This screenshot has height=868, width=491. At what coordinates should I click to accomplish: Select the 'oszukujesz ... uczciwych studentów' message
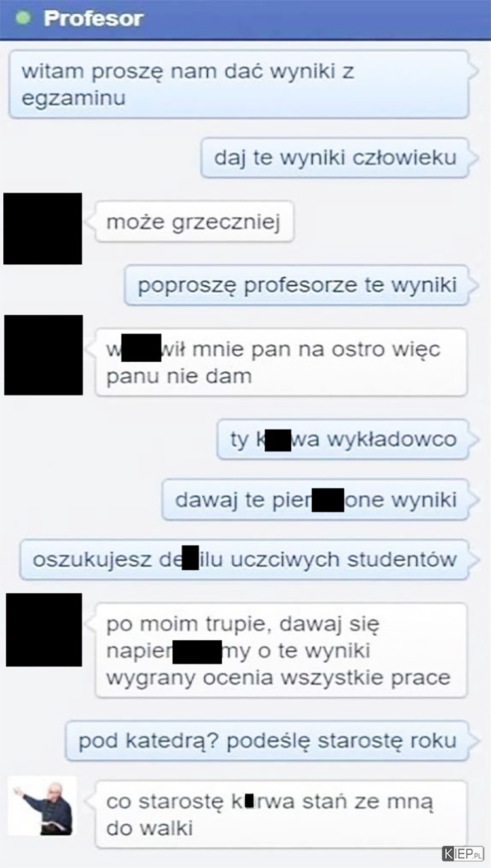244,560
